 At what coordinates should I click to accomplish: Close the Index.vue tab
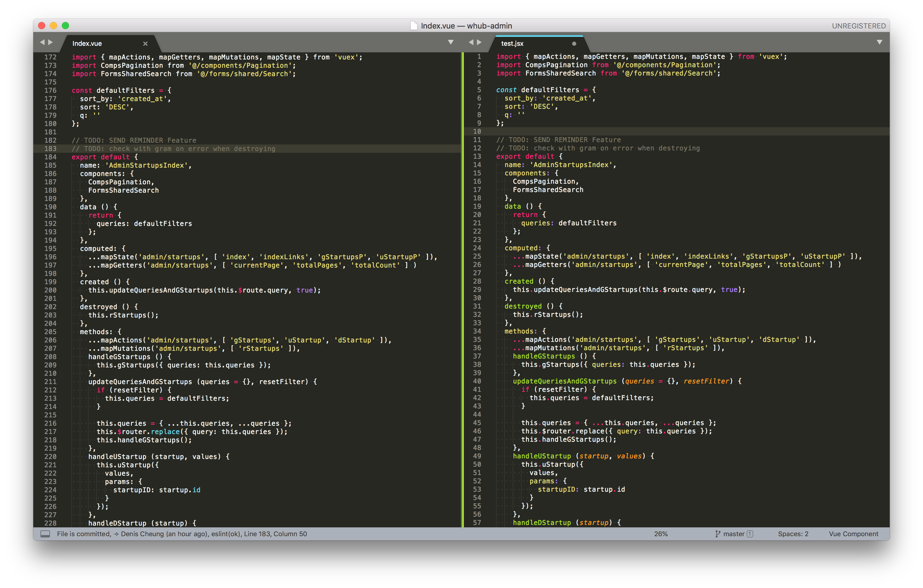click(145, 43)
